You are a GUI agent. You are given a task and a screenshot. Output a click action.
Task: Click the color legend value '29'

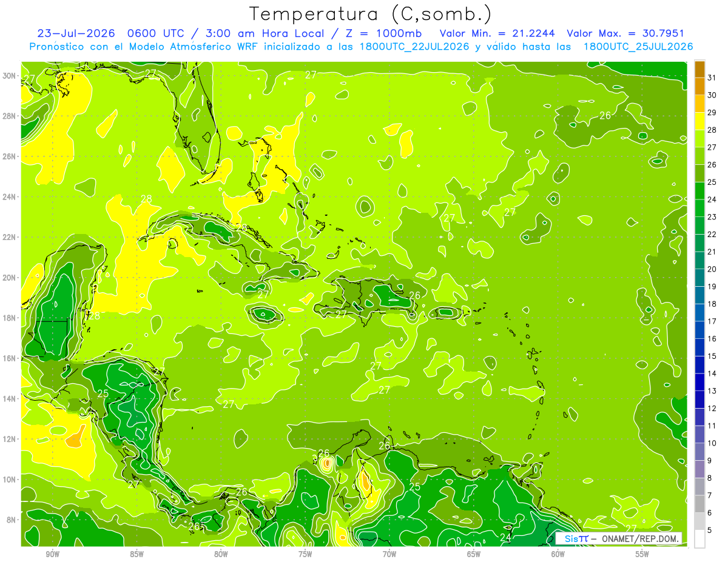coord(712,113)
